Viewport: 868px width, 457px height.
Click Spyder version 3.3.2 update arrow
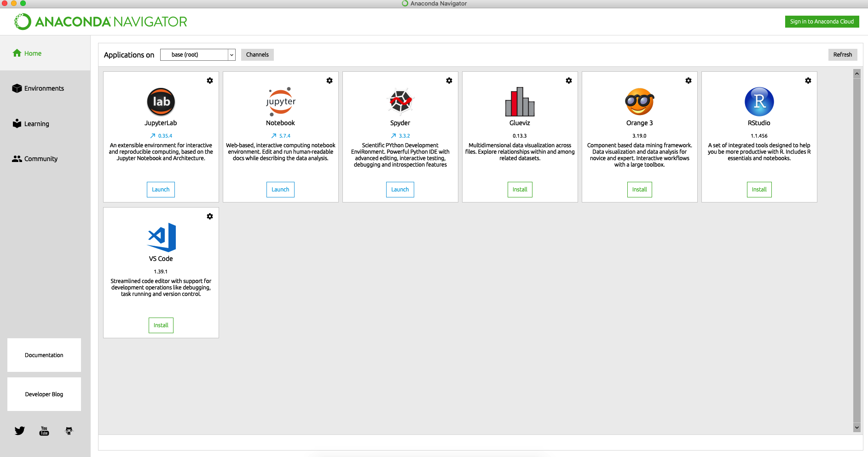[393, 136]
